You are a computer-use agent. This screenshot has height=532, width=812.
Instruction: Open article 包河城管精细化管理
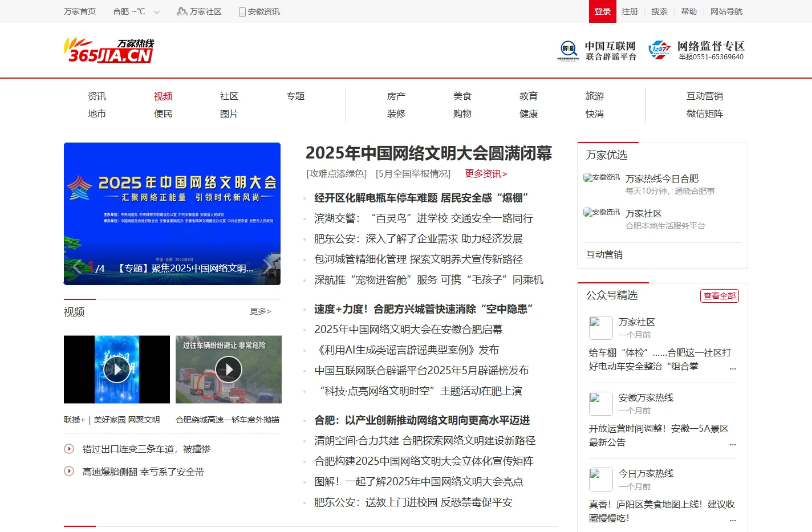419,259
